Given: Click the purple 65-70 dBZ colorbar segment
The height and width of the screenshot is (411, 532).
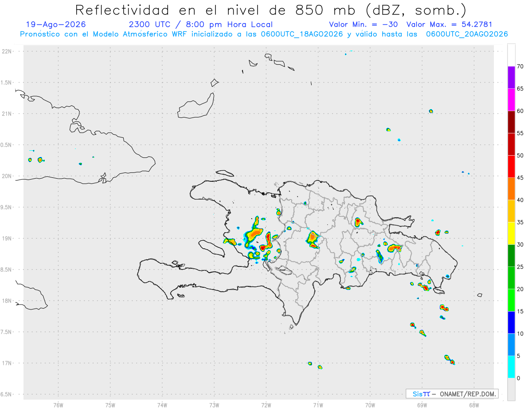Looking at the screenshot, I should [511, 77].
